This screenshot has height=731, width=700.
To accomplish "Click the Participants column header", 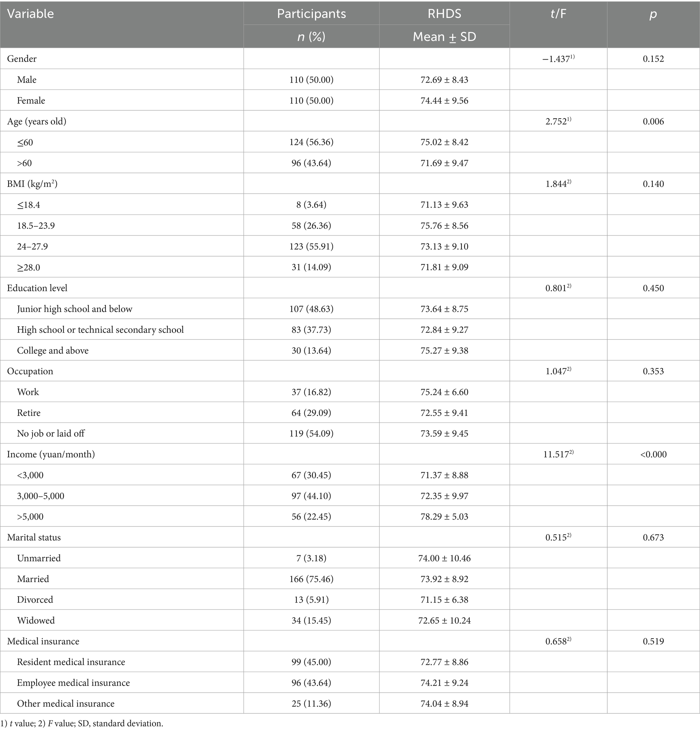I will point(311,14).
